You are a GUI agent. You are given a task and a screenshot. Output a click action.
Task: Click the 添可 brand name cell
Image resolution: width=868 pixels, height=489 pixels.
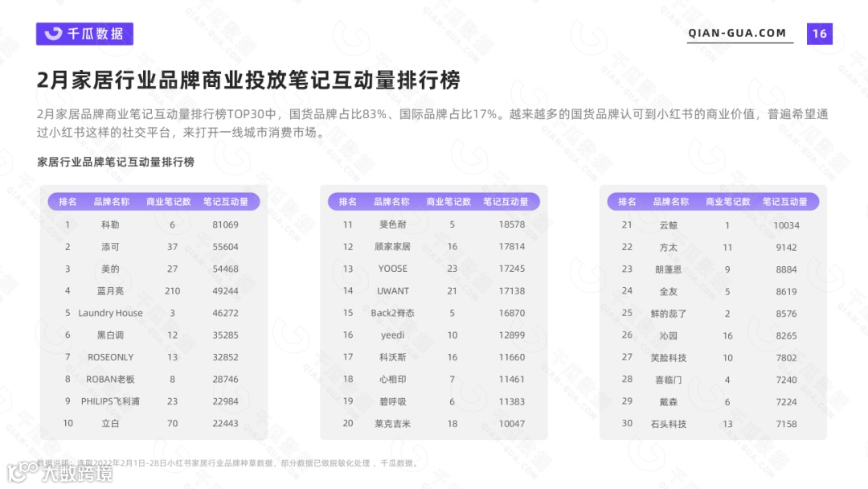pos(110,247)
